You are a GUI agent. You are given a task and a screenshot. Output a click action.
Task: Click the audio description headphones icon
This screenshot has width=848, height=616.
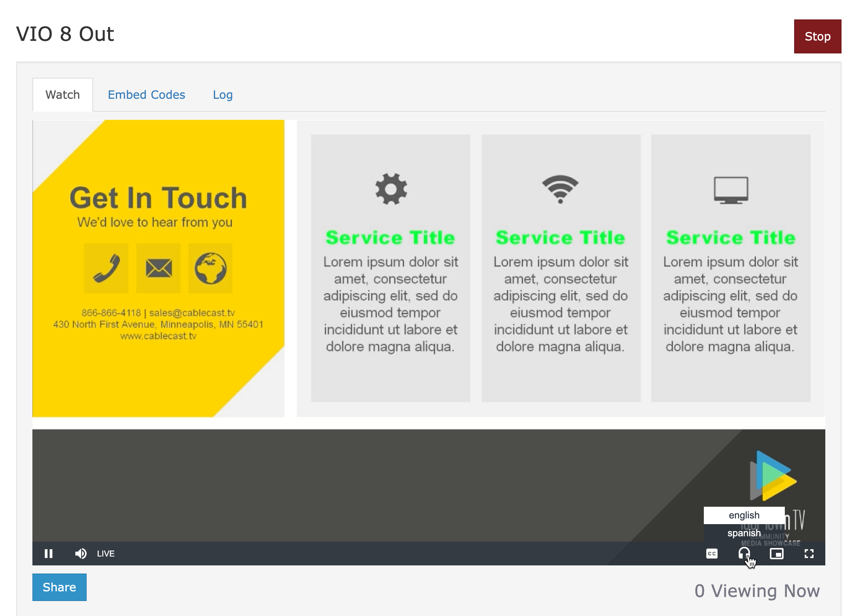(743, 554)
